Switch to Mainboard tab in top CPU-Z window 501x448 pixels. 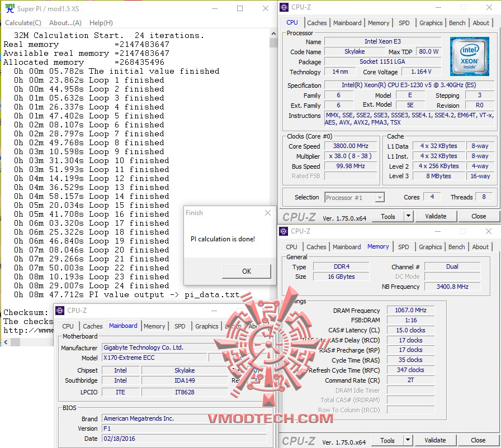[347, 23]
